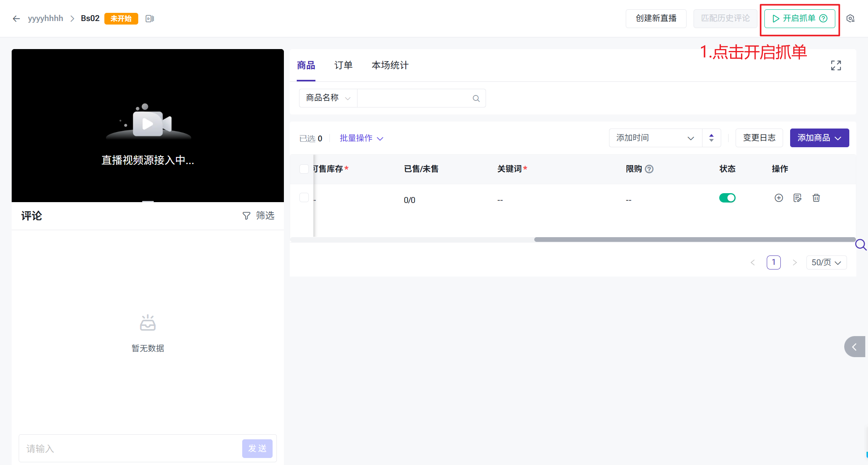Click the search magnifier in product name field

coord(476,99)
